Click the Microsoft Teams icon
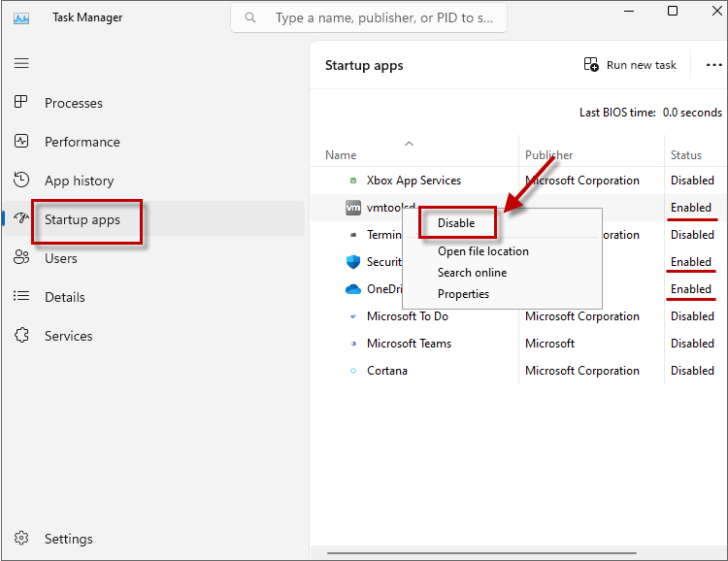728x561 pixels. click(x=353, y=344)
